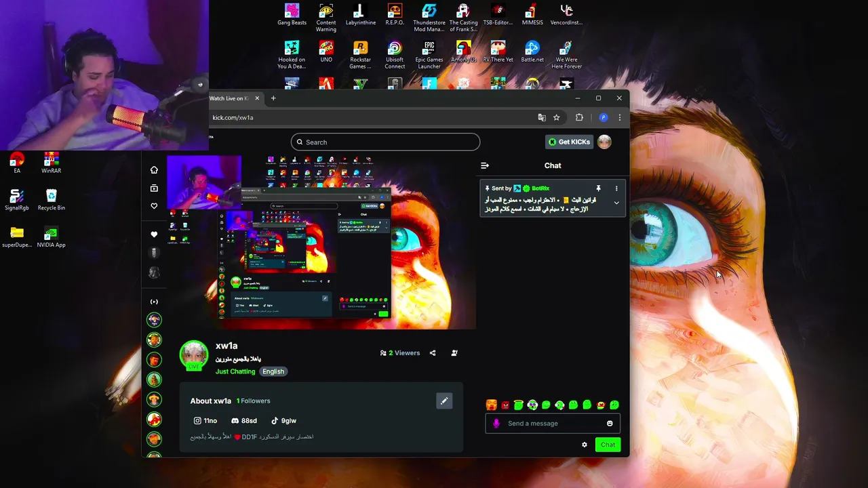
Task: Select the RV There Yet desktop icon
Action: click(x=498, y=52)
